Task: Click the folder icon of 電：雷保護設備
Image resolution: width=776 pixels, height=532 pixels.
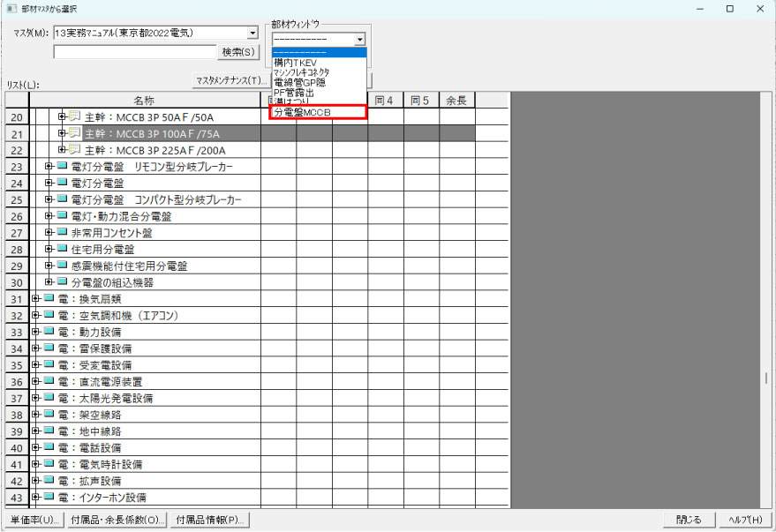Action: (49, 348)
